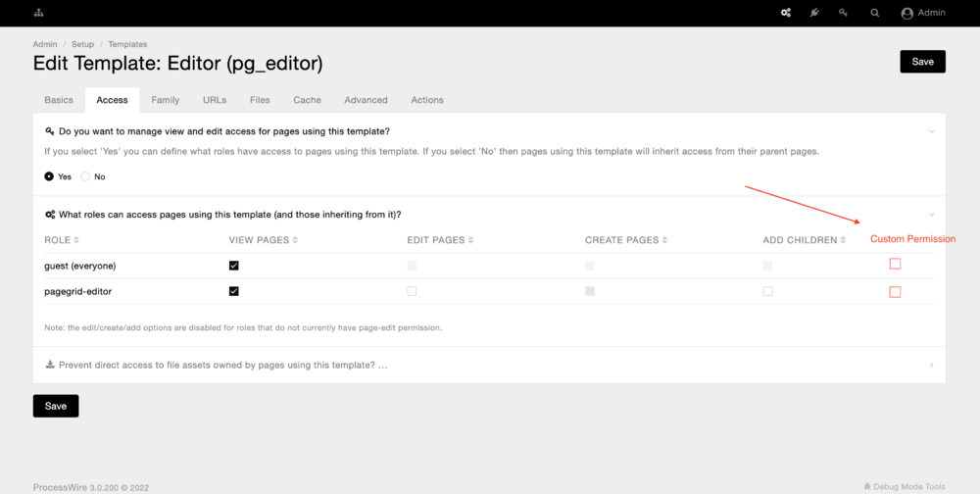Open the page tree icon in top bar

(x=39, y=13)
